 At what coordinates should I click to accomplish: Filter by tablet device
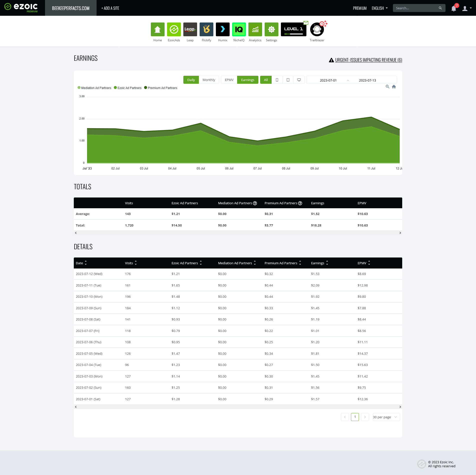coord(288,80)
